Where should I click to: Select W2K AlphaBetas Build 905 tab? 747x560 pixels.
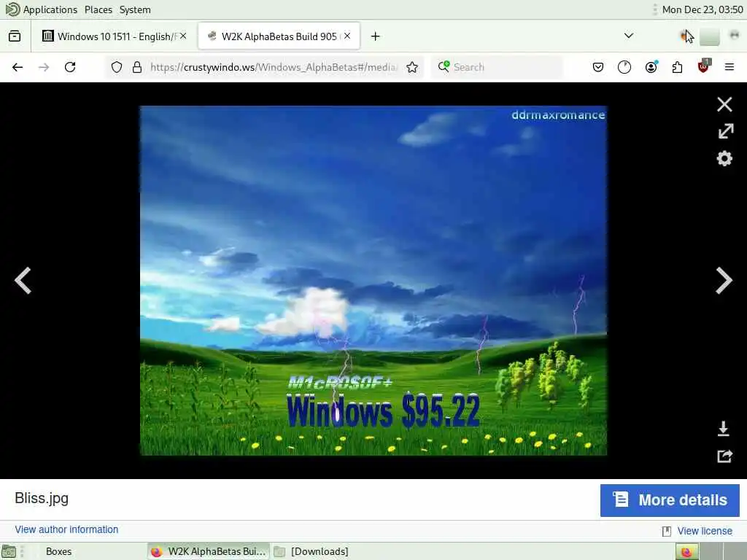click(x=279, y=36)
